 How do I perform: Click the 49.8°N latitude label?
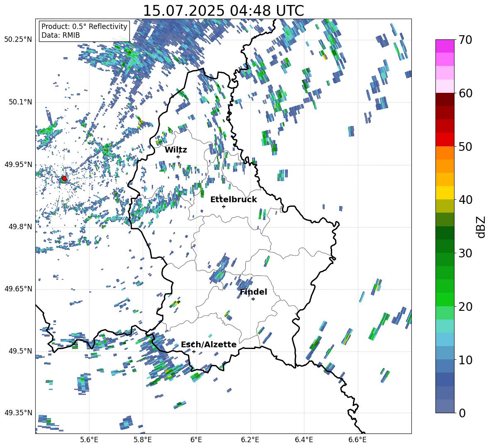tap(20, 227)
